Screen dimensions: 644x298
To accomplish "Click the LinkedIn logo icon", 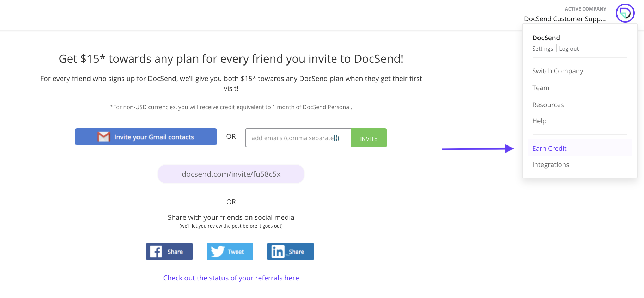I will 278,252.
